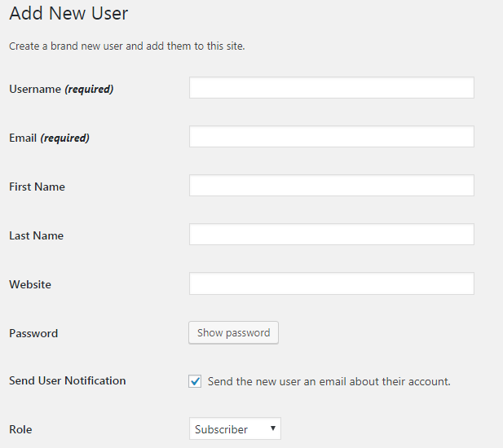Viewport: 503px width, 448px height.
Task: Click the Role dropdown arrow
Action: coord(272,429)
